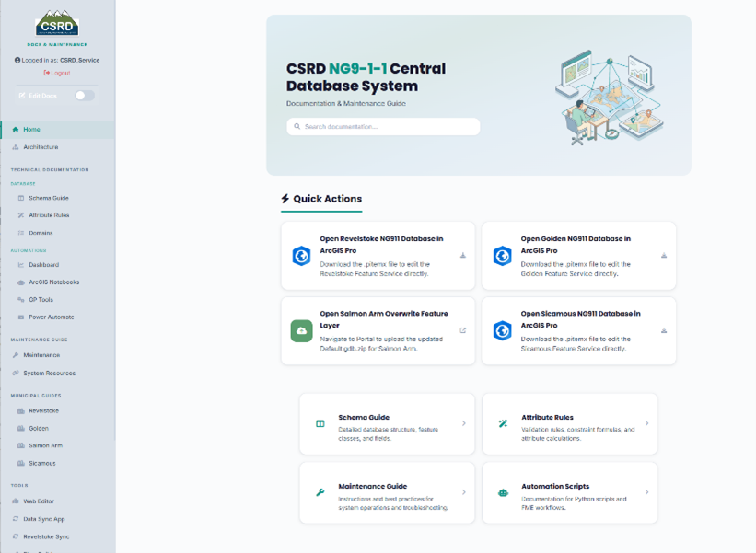Click the Dashboard chart icon
Image resolution: width=756 pixels, height=553 pixels.
(x=21, y=264)
